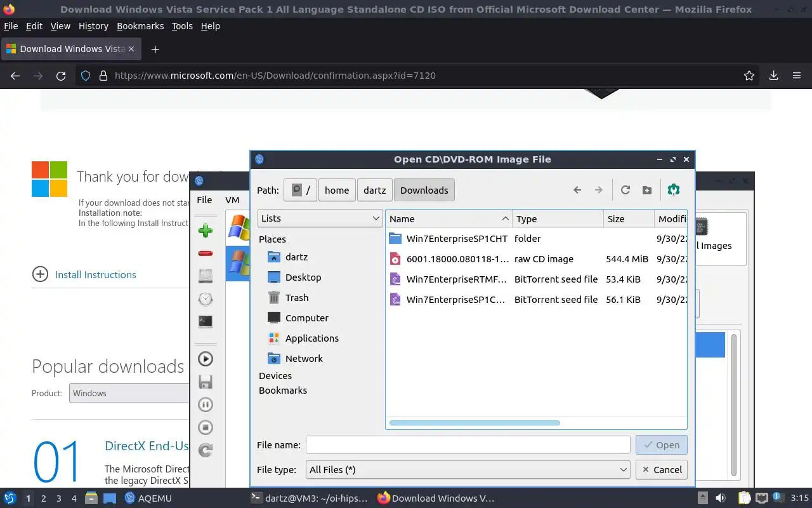Click the root path button in file dialog

300,190
